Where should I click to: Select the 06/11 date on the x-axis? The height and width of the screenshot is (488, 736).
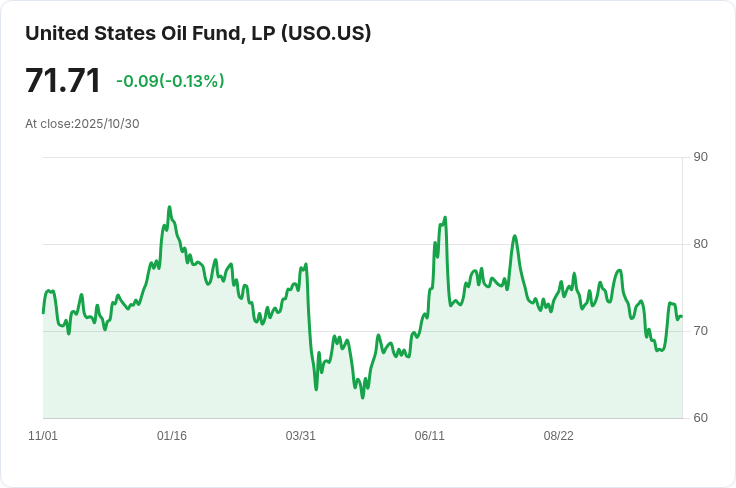429,436
